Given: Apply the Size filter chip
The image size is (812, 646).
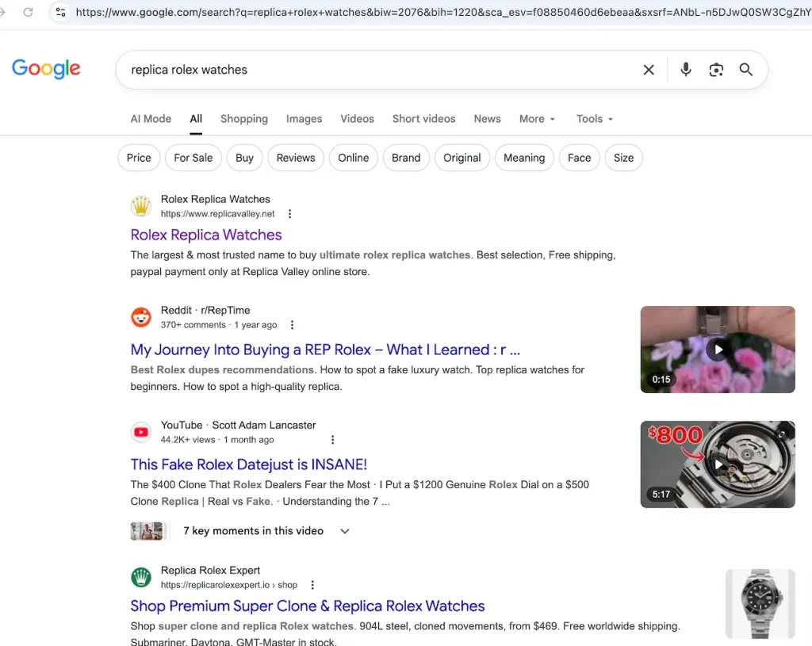Looking at the screenshot, I should pyautogui.click(x=623, y=158).
